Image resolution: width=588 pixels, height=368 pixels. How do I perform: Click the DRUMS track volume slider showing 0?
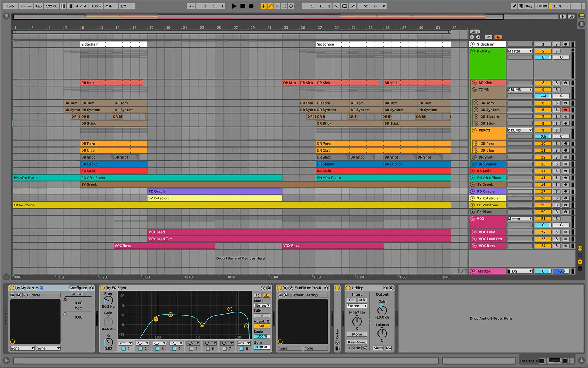[543, 57]
